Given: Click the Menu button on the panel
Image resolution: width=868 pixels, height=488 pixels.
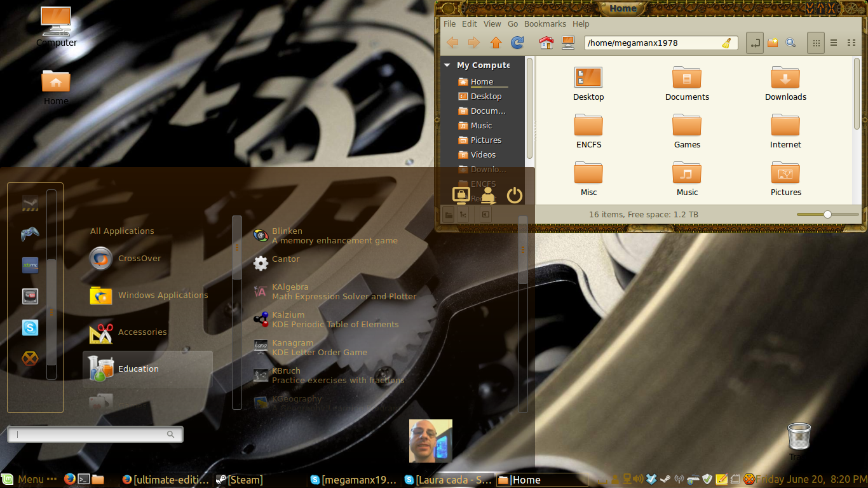Looking at the screenshot, I should click(x=30, y=480).
